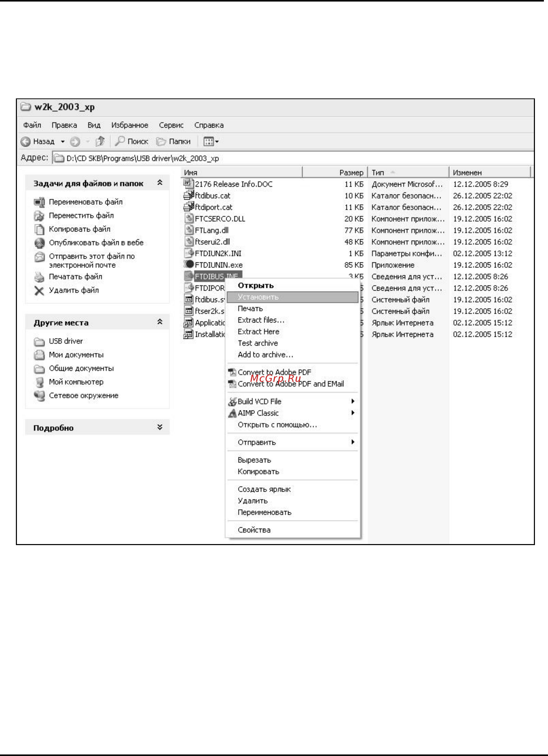
Task: Expand the Отправить submenu
Action: click(x=353, y=442)
